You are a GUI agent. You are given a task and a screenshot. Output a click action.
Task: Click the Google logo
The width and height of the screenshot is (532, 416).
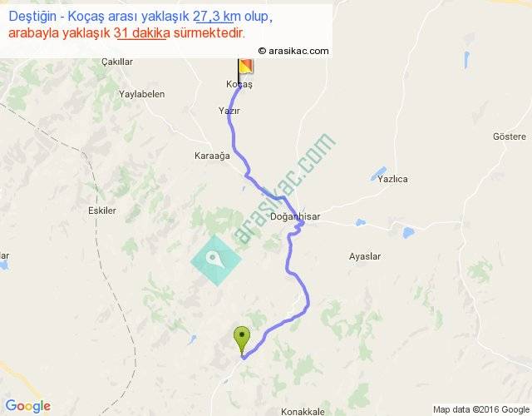tap(28, 406)
